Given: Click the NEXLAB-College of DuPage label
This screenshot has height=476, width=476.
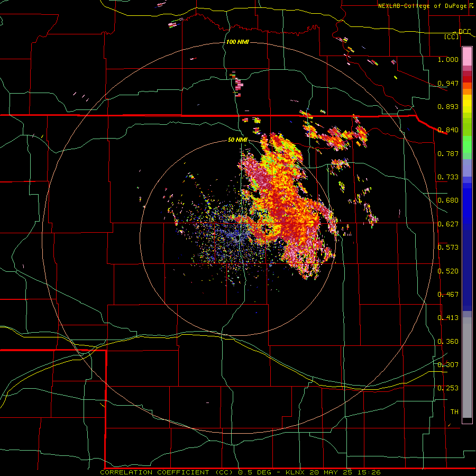Looking at the screenshot, I should 423,6.
